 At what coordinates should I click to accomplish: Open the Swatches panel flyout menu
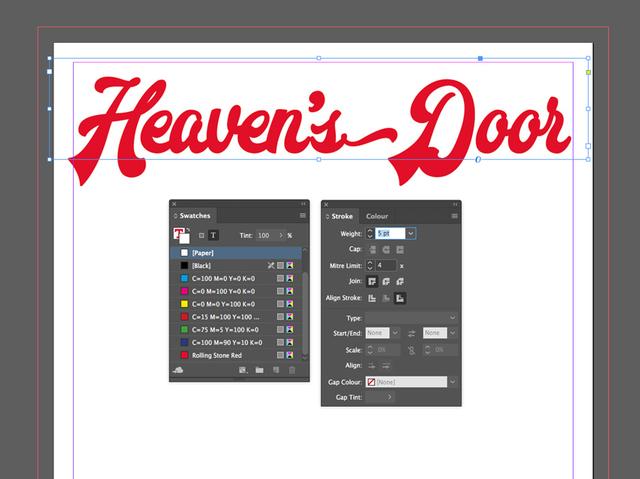point(302,215)
